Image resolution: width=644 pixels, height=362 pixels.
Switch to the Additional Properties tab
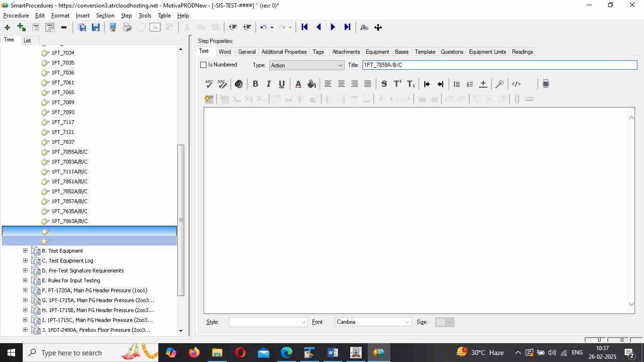pyautogui.click(x=284, y=52)
